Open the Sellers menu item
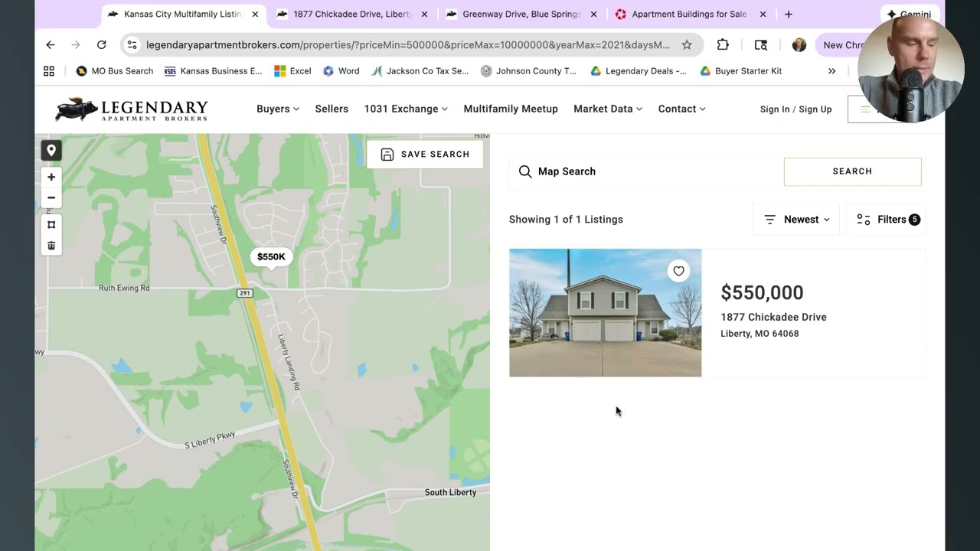The height and width of the screenshot is (551, 980). pyautogui.click(x=332, y=109)
